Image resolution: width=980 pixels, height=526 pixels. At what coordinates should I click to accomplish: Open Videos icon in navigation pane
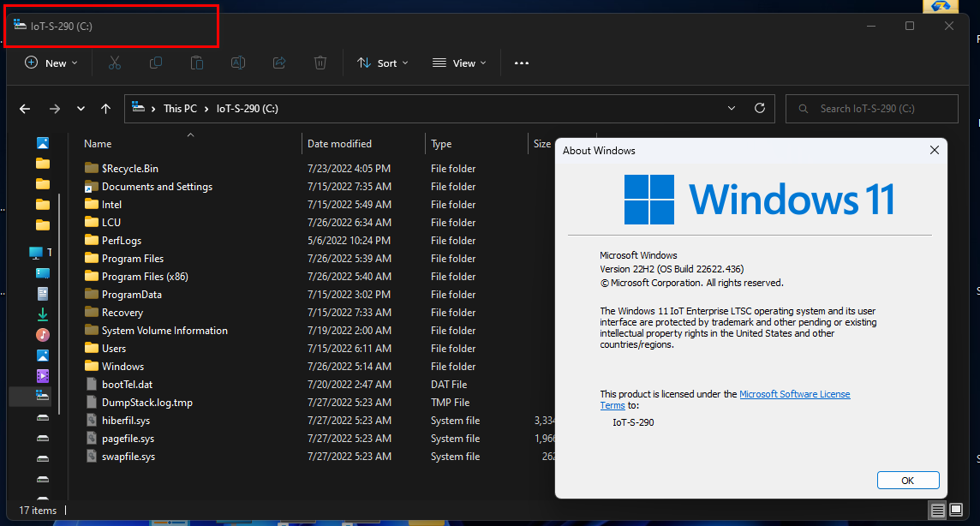(x=43, y=376)
